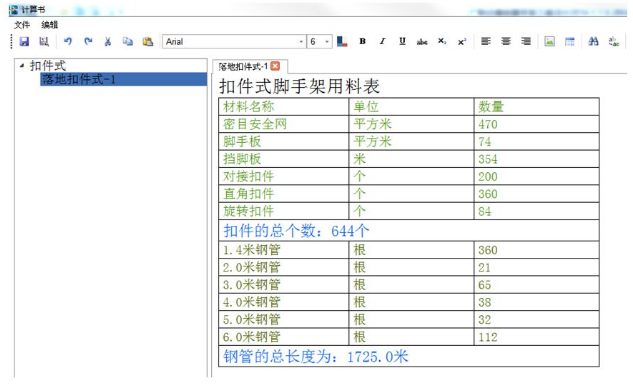
Task: Copy selection with copy icon
Action: 128,41
